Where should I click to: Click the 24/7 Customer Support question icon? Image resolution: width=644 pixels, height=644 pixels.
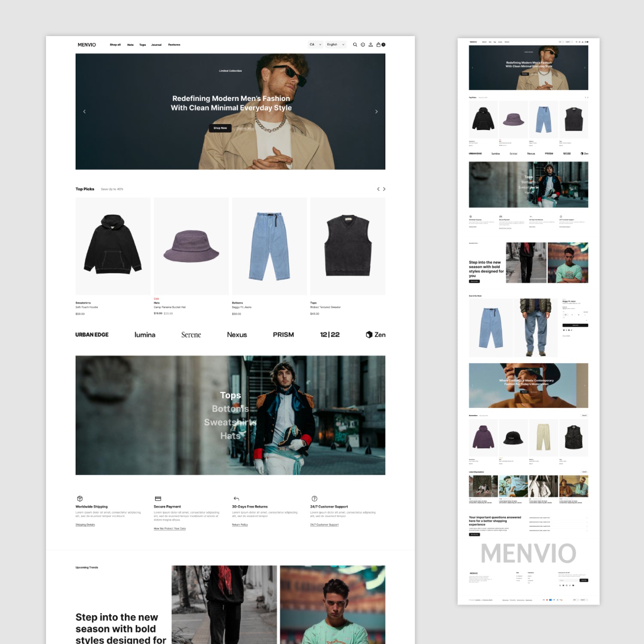tap(314, 498)
